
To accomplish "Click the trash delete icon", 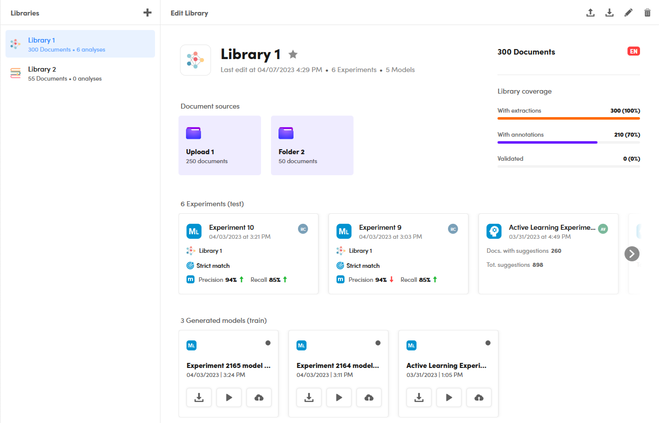I will pyautogui.click(x=647, y=13).
